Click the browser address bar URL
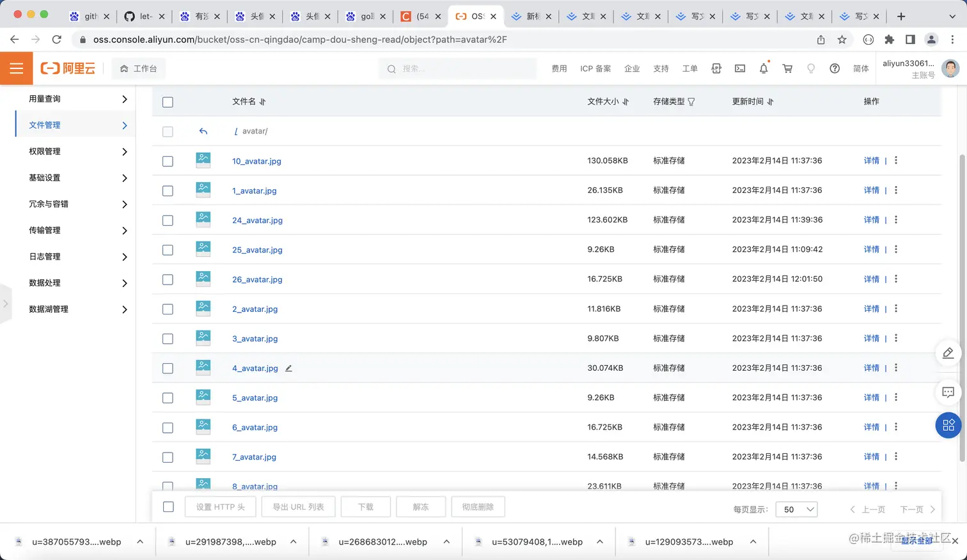This screenshot has width=967, height=560. click(300, 40)
